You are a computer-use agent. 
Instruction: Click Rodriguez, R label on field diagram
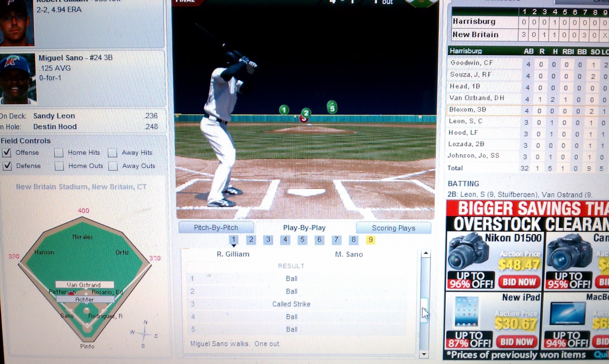click(x=105, y=316)
